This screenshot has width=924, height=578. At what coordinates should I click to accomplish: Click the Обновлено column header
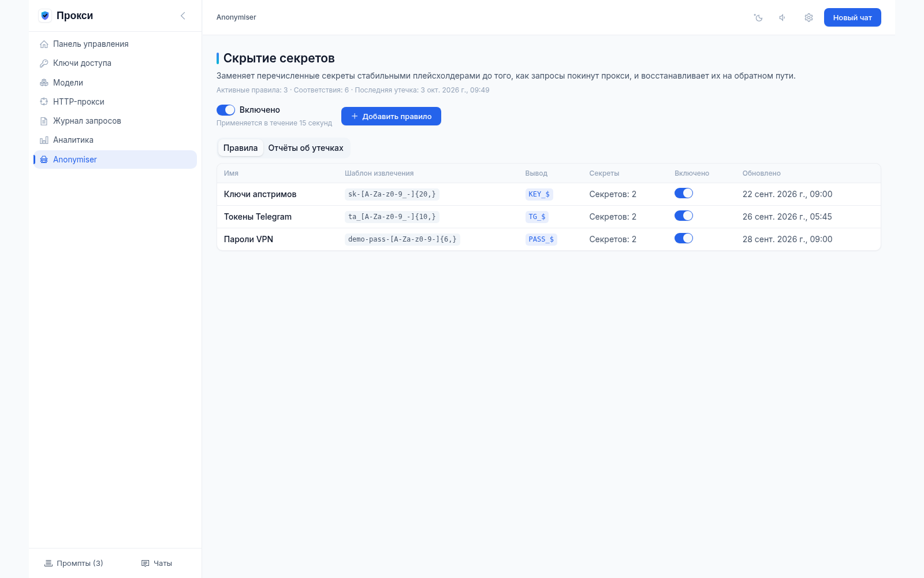tap(761, 173)
